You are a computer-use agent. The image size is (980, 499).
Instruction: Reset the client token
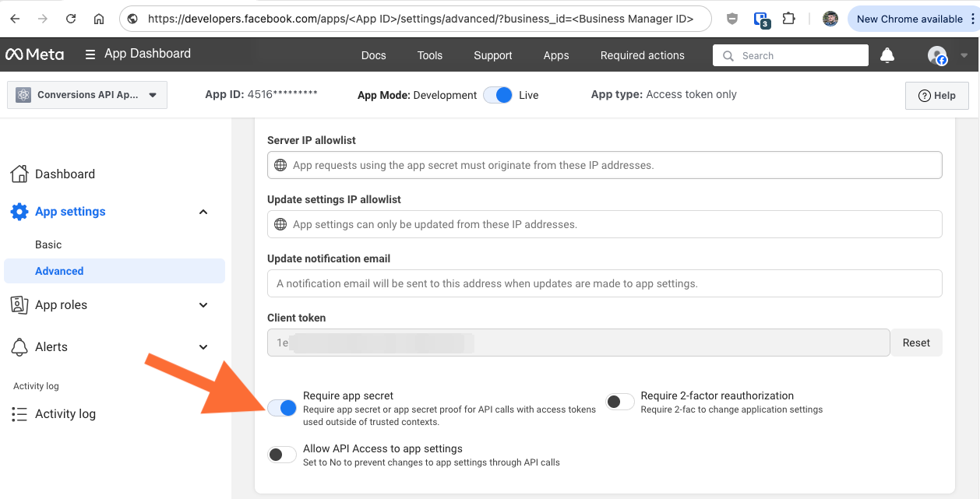[x=916, y=343]
